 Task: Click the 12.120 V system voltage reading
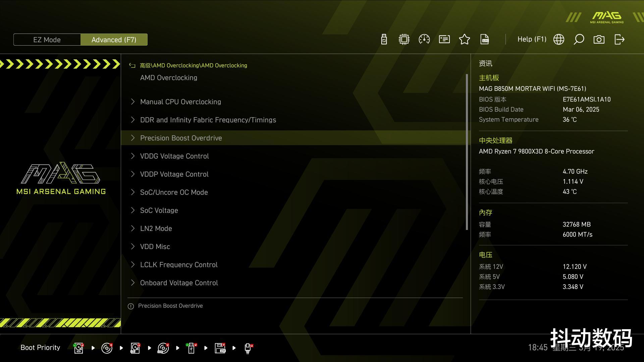click(x=575, y=267)
